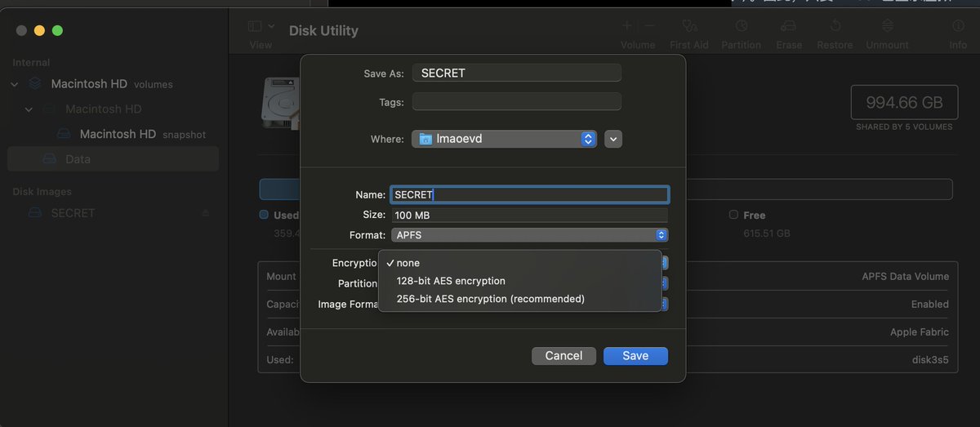Click the Cancel button

tap(563, 356)
